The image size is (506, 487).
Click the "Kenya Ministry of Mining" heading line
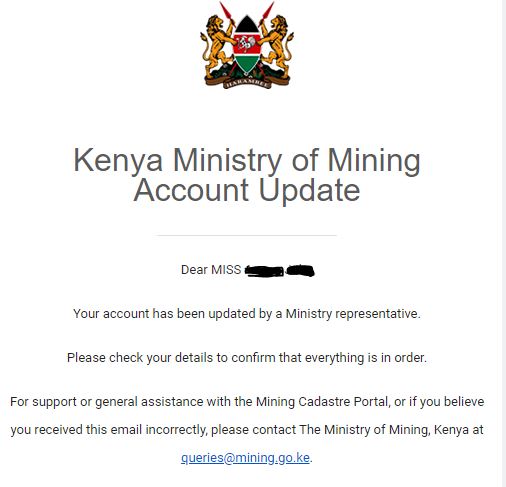coord(247,160)
